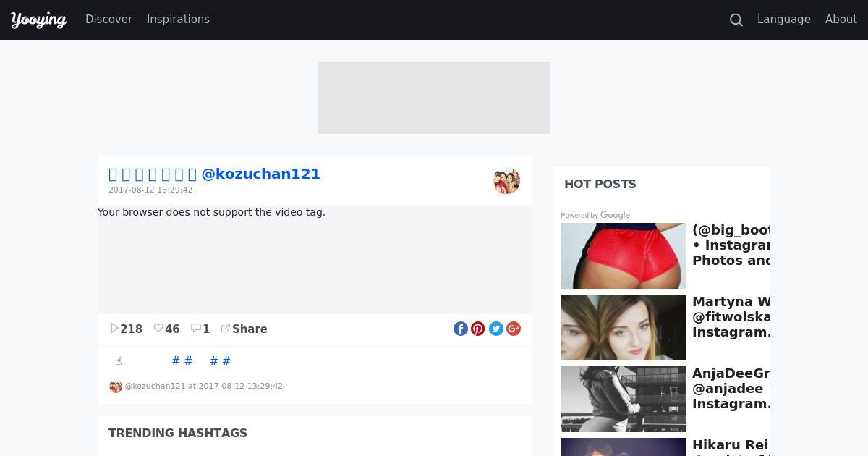Click the HOT POSTS heading

[x=600, y=184]
